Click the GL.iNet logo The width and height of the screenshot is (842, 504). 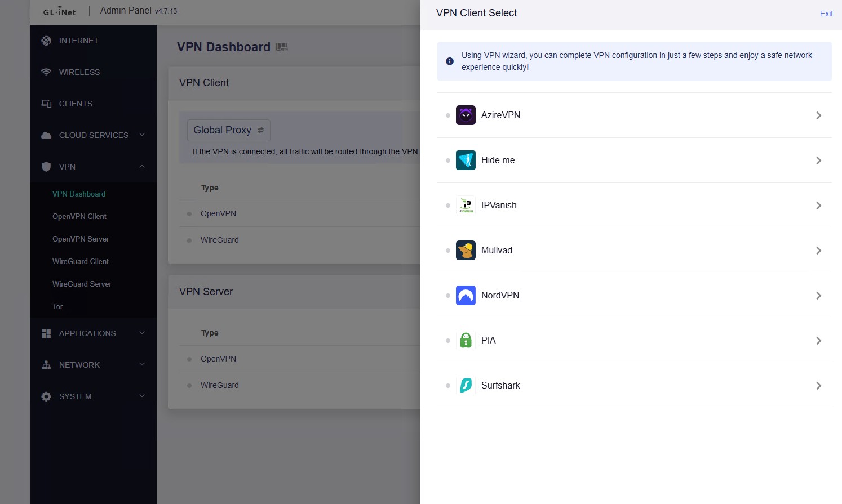point(59,11)
